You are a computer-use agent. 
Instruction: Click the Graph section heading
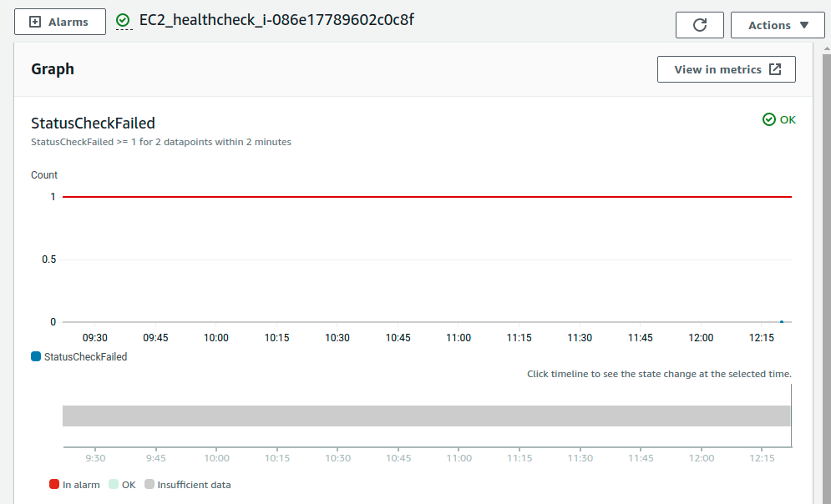pyautogui.click(x=53, y=69)
